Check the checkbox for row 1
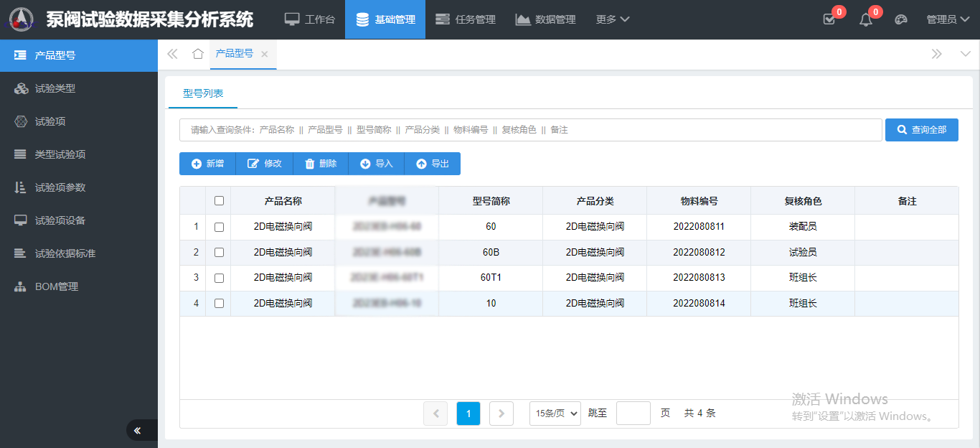Image resolution: width=980 pixels, height=448 pixels. pos(219,227)
